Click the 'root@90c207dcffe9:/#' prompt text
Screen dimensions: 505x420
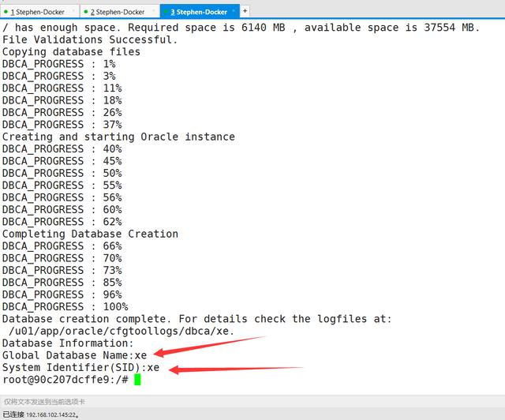pos(65,380)
